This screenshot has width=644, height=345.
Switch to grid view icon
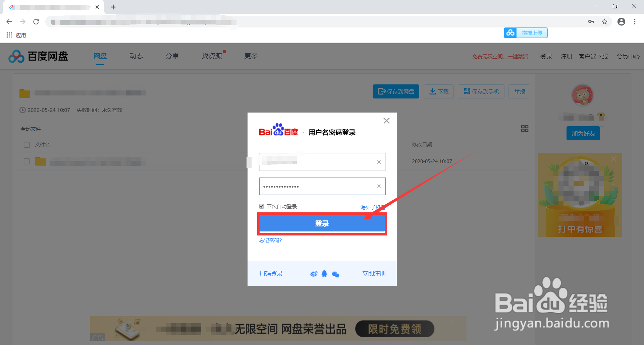coord(525,129)
